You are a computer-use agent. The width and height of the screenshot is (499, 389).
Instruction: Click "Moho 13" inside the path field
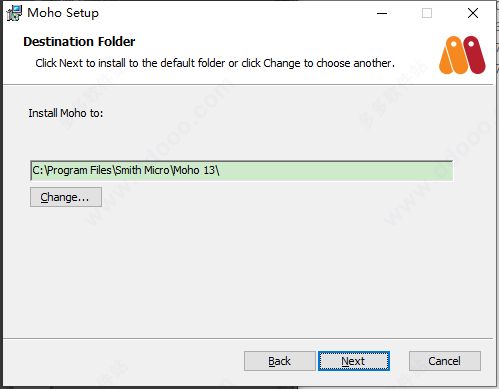pos(195,170)
